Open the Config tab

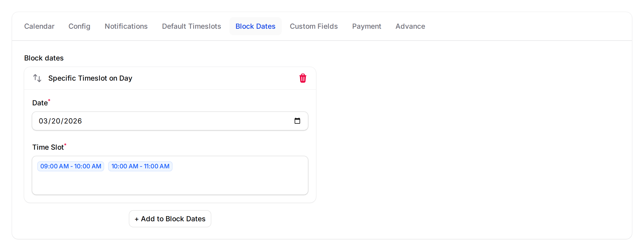click(x=79, y=26)
